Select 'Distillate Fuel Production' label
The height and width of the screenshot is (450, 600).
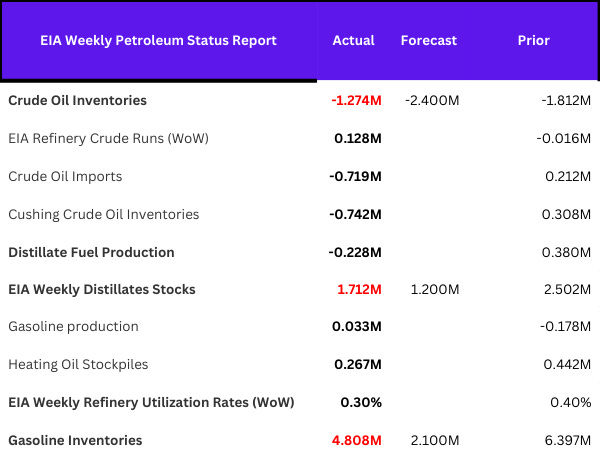[x=91, y=252]
